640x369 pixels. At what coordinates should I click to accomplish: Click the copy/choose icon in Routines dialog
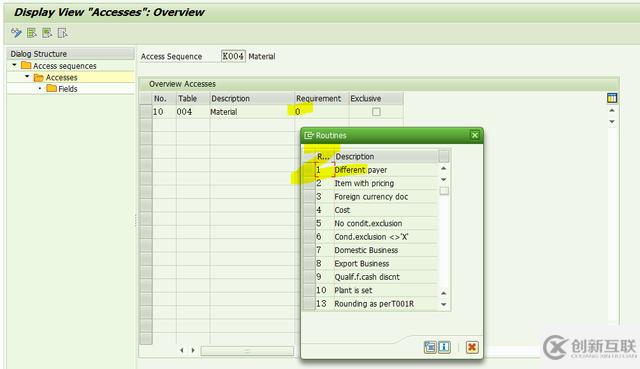click(x=430, y=347)
